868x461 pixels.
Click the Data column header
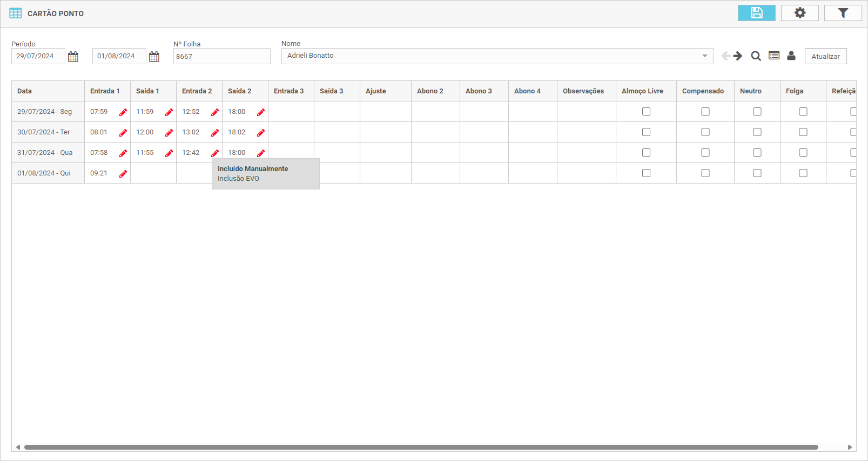[25, 91]
